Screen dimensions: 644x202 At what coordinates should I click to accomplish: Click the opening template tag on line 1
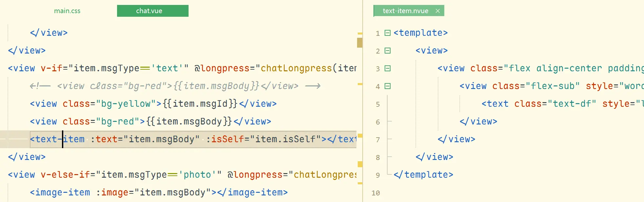tap(421, 33)
